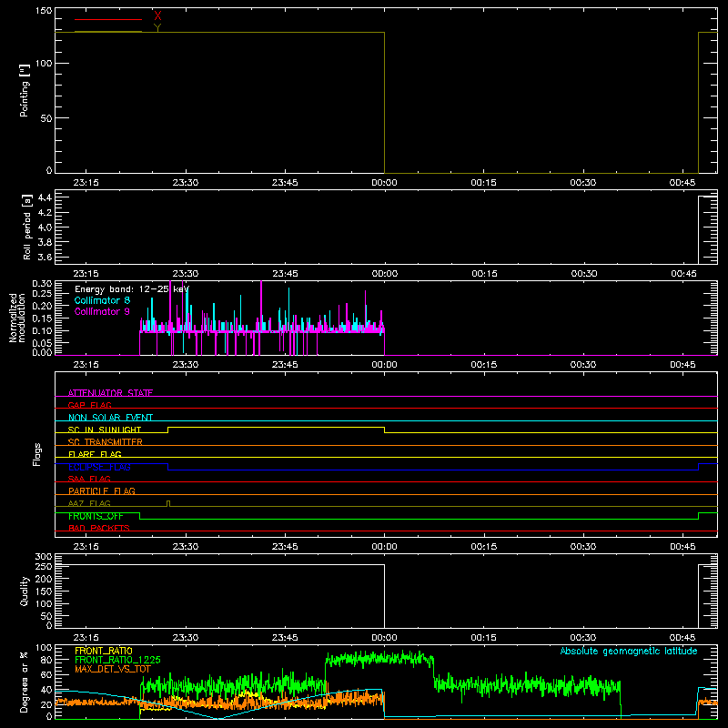Click the orange MAX_DET_VS_TOT legend entry
Screen dimensions: 728x728
coord(112,669)
